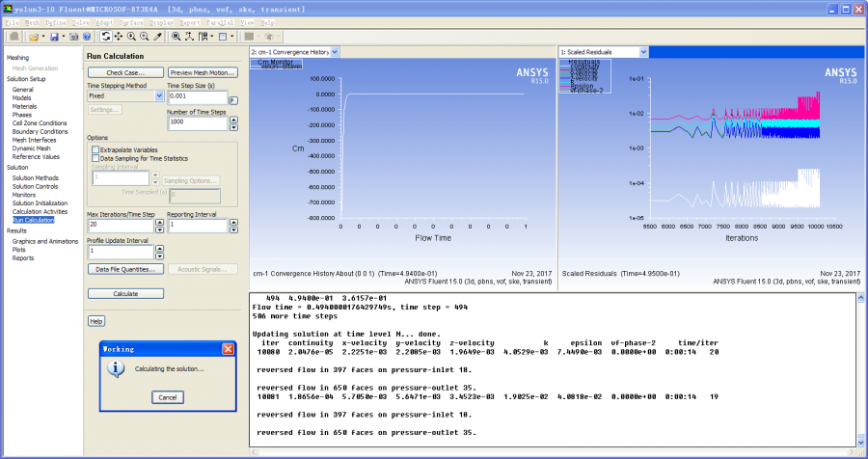Select the probe eyedropper tool

pyautogui.click(x=157, y=36)
